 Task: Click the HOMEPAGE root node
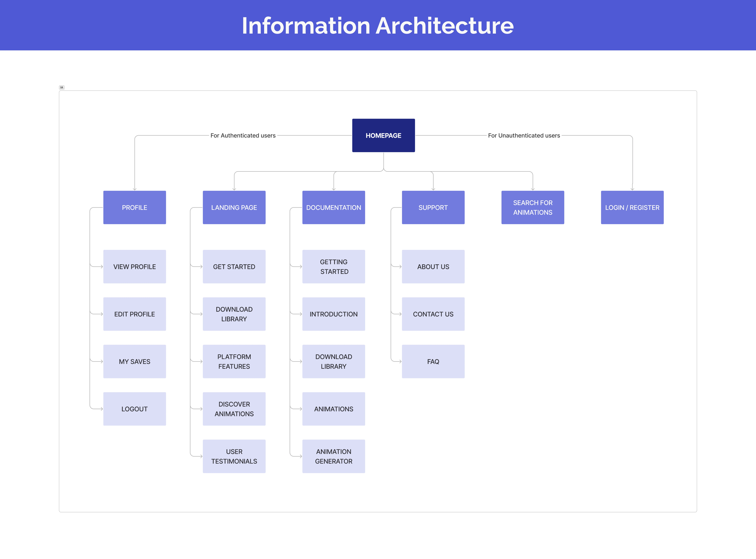[x=383, y=135]
